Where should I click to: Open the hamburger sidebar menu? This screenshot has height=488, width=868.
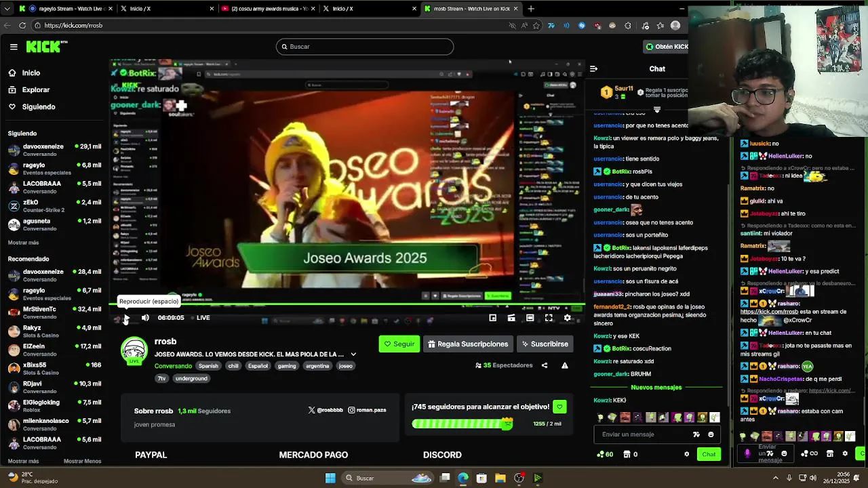tap(14, 47)
